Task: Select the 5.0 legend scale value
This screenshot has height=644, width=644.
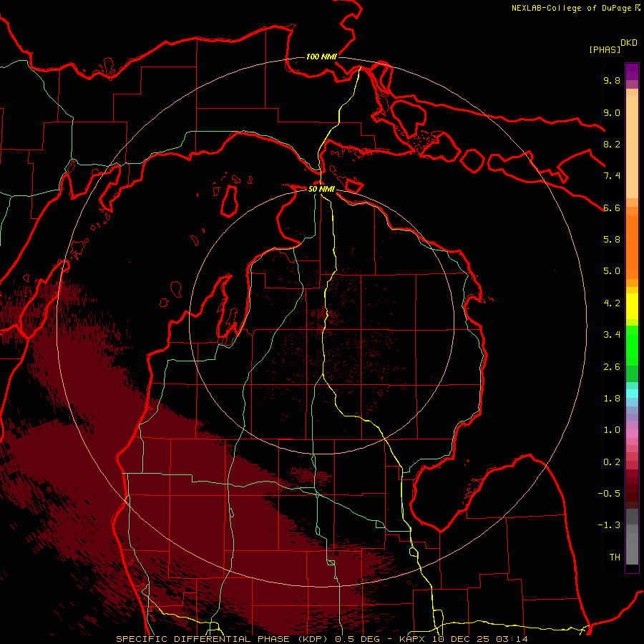Action: (612, 271)
